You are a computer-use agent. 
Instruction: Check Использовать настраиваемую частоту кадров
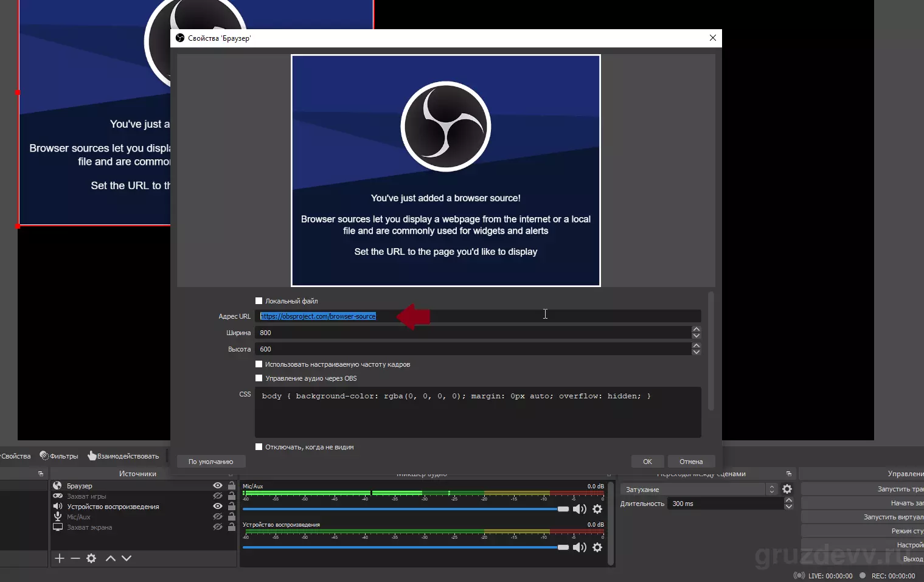(259, 364)
